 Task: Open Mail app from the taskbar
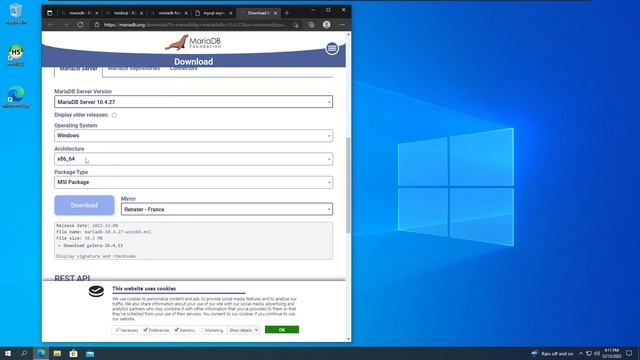[x=90, y=353]
